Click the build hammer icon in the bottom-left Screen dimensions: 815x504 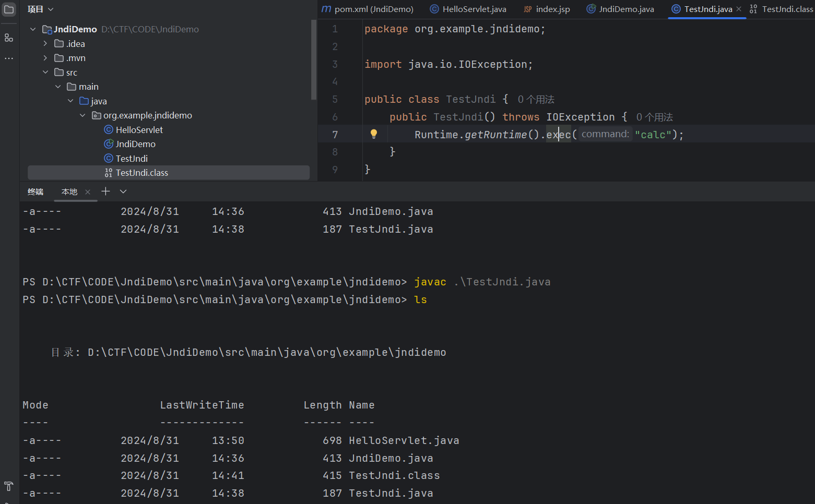(9, 486)
